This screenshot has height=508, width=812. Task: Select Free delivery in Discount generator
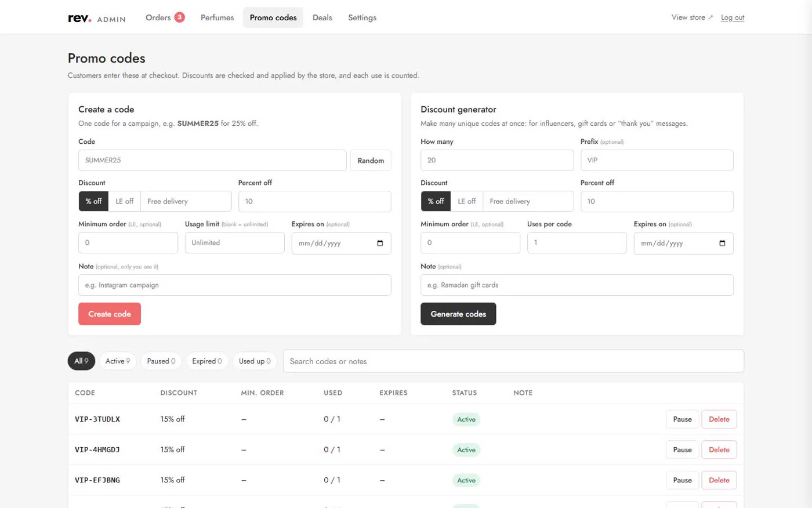tap(510, 201)
